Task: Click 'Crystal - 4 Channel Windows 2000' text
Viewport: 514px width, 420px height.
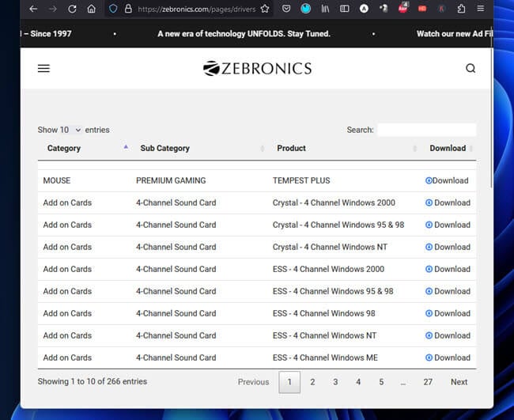Action: [x=334, y=202]
